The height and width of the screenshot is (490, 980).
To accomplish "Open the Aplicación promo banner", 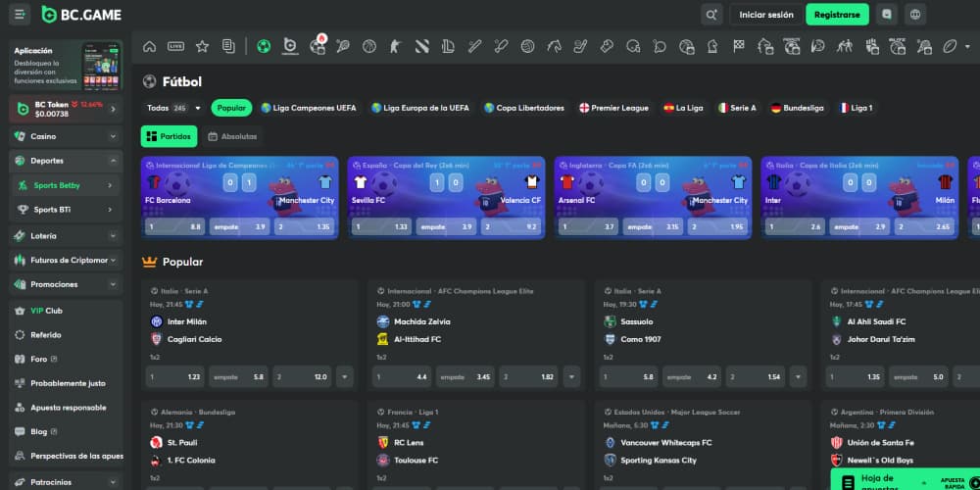I will (x=66, y=66).
